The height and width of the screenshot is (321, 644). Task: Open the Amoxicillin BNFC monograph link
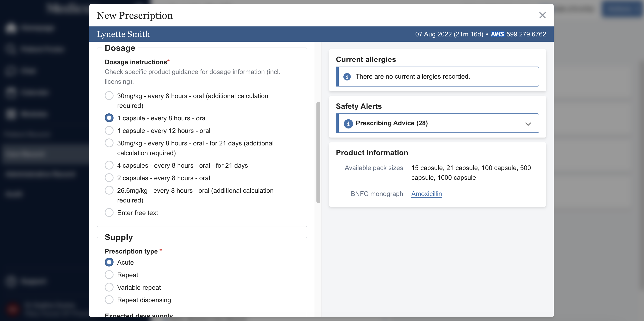coord(426,194)
